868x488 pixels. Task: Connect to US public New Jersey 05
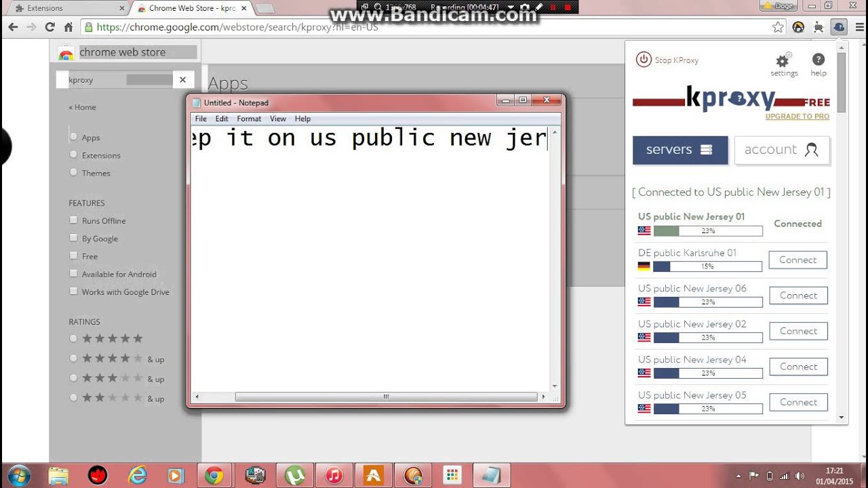coord(798,402)
